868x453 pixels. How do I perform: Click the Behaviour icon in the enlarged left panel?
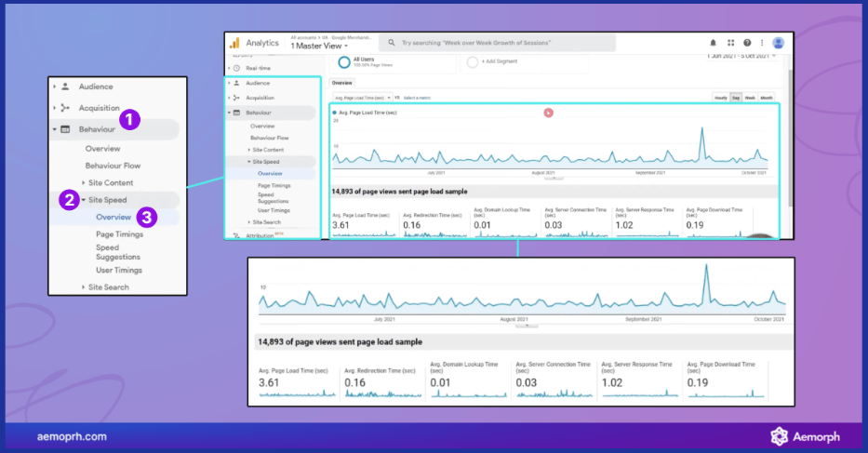click(x=65, y=129)
